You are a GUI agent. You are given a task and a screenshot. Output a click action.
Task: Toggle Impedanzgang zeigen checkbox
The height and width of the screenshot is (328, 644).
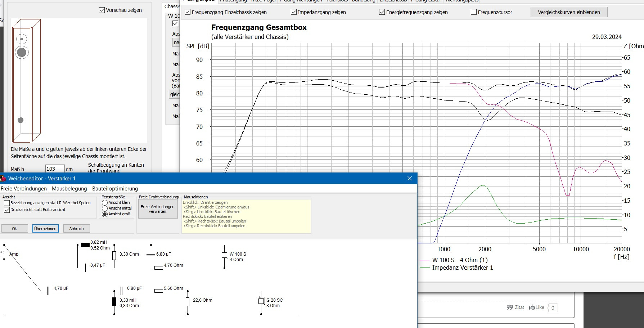click(294, 12)
